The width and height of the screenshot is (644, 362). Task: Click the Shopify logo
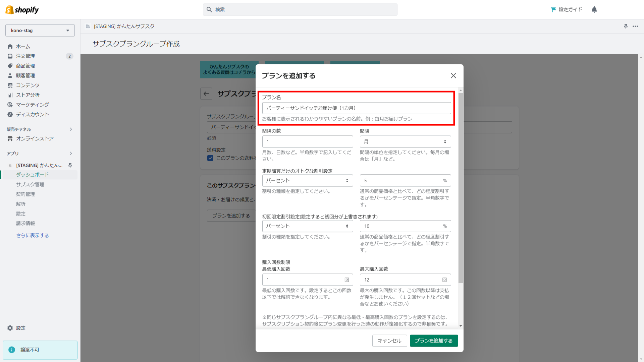point(22,10)
